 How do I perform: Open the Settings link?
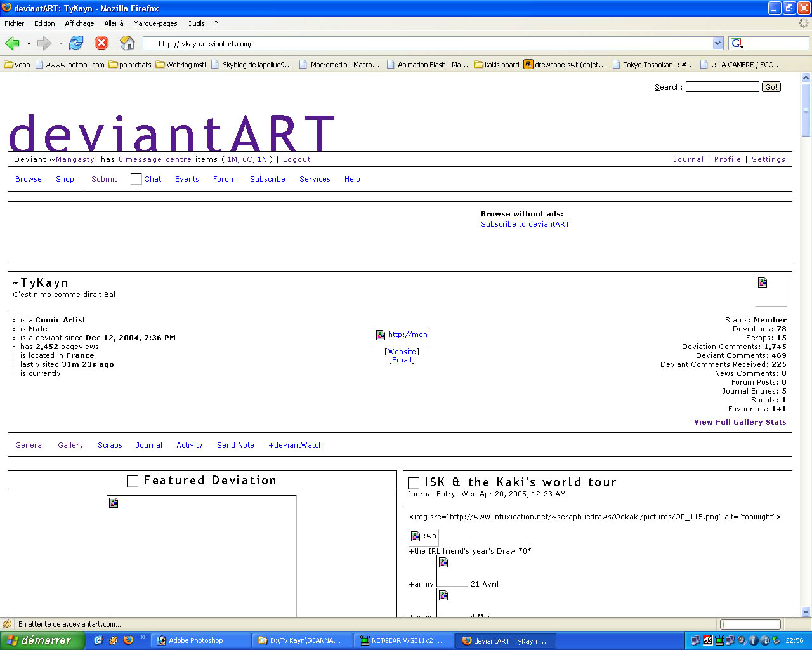(768, 159)
